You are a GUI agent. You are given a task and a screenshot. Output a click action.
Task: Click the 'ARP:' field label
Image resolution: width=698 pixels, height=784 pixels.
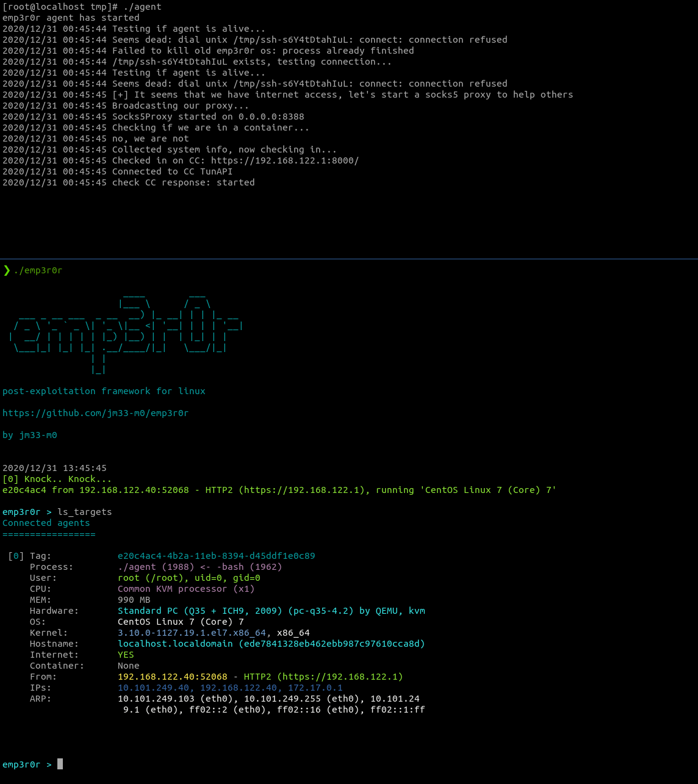click(41, 699)
